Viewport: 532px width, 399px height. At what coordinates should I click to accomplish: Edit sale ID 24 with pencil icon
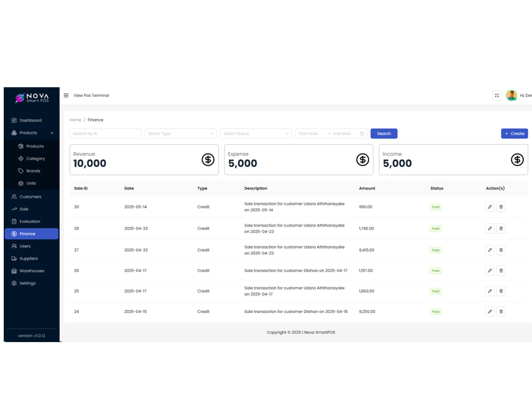tap(489, 311)
